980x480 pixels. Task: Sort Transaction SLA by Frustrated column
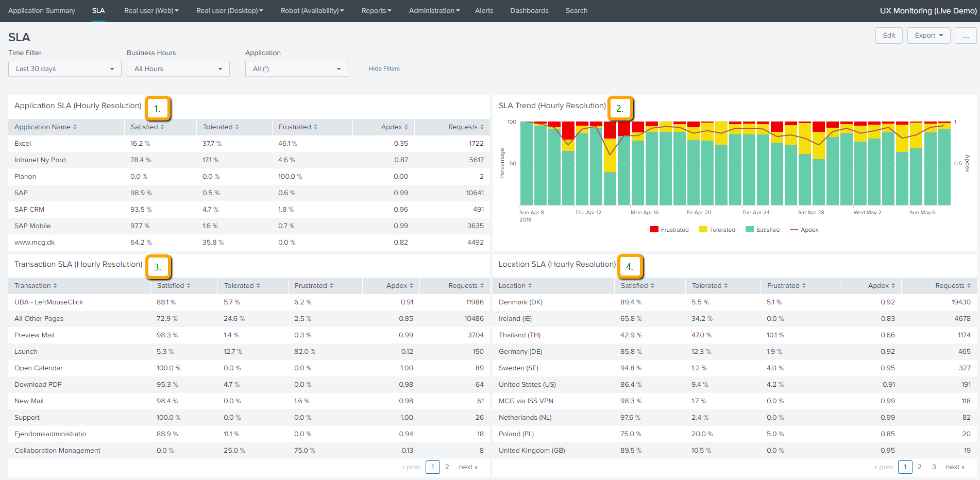coord(313,286)
